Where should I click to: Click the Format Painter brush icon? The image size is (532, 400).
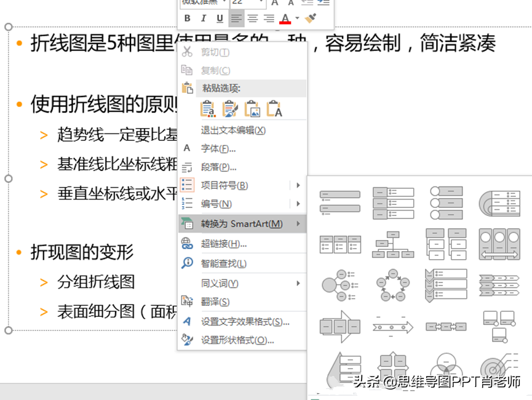tap(311, 18)
